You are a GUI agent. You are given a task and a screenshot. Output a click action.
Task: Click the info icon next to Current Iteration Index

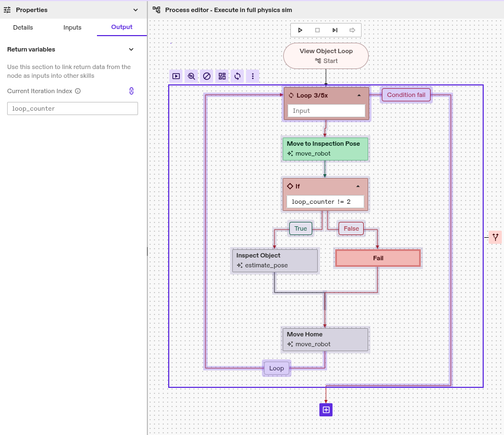[78, 91]
